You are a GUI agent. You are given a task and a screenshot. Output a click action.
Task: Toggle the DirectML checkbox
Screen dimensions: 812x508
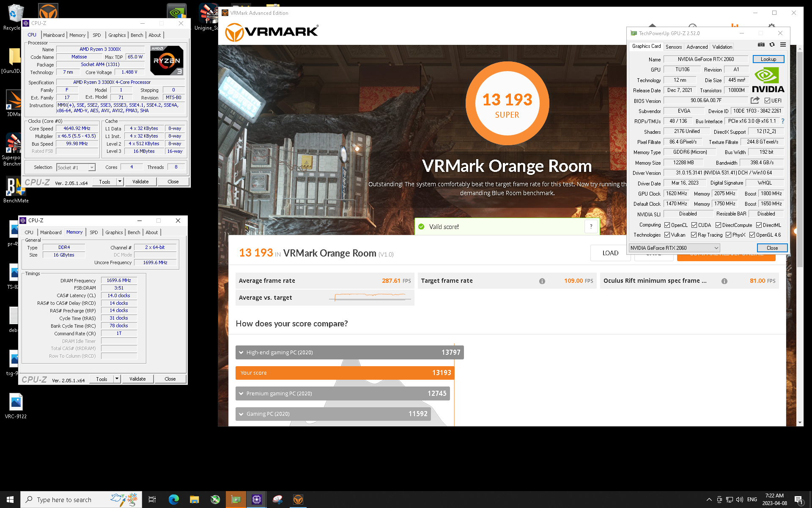tap(759, 225)
